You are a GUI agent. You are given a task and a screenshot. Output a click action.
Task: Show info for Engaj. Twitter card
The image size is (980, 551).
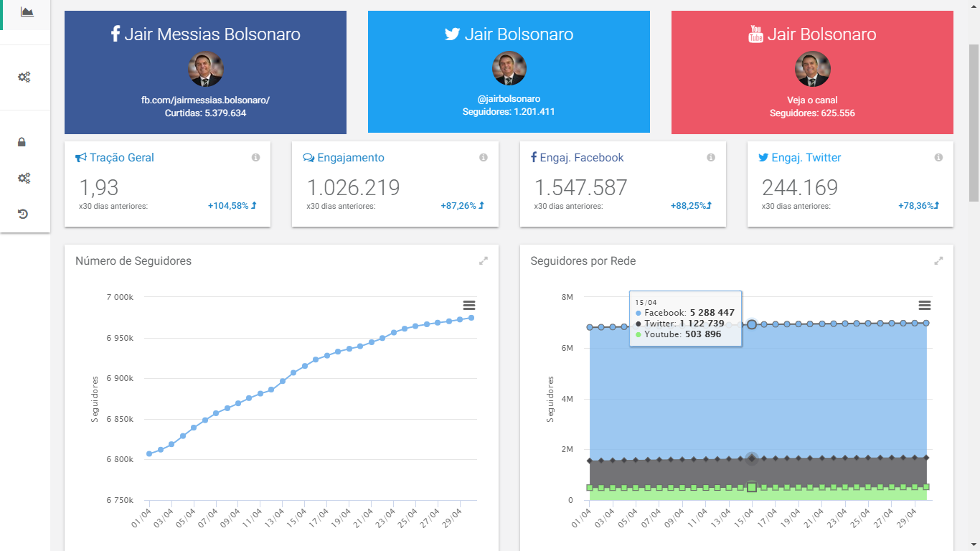click(x=938, y=158)
